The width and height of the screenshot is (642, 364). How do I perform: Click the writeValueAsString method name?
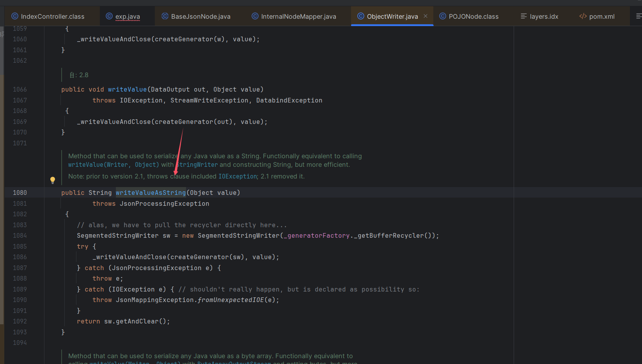point(151,193)
